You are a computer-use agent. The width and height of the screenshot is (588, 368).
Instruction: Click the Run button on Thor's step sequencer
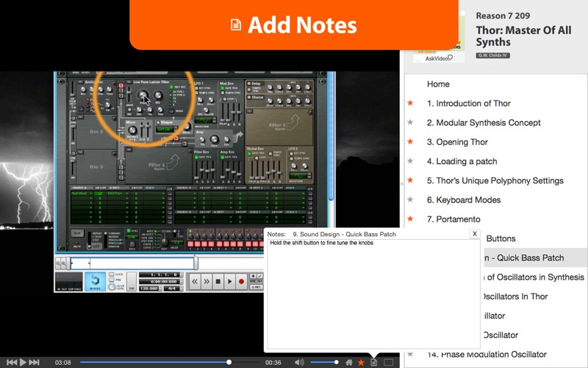[77, 233]
